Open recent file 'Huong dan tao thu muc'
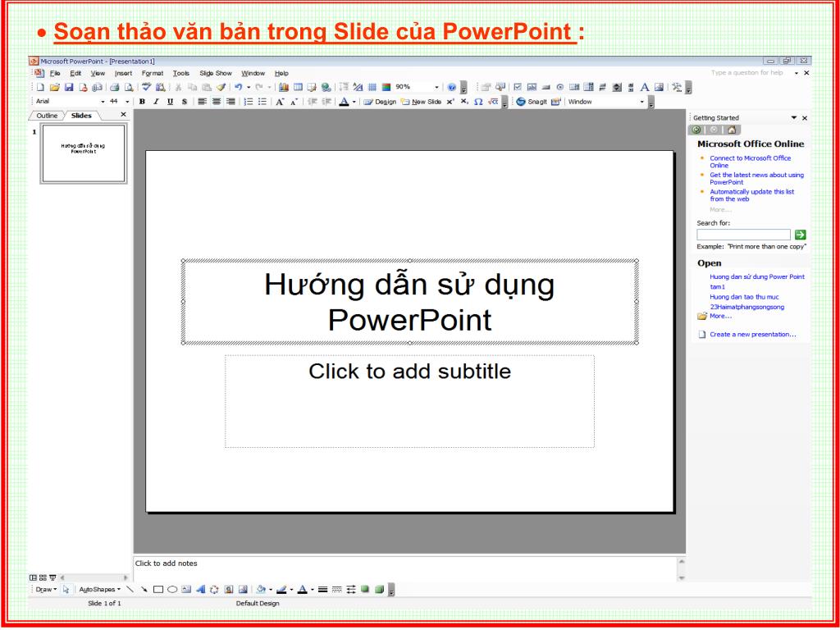The height and width of the screenshot is (630, 840). tap(744, 297)
